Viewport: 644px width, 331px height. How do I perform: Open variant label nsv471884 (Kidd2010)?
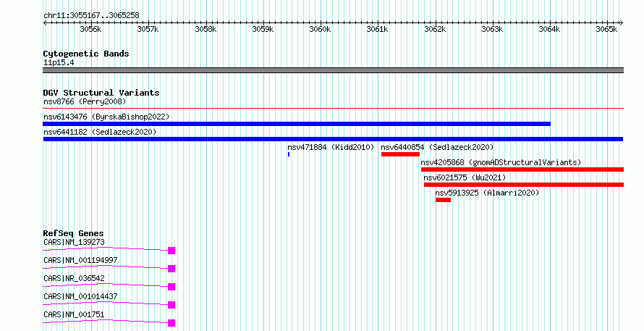[331, 147]
